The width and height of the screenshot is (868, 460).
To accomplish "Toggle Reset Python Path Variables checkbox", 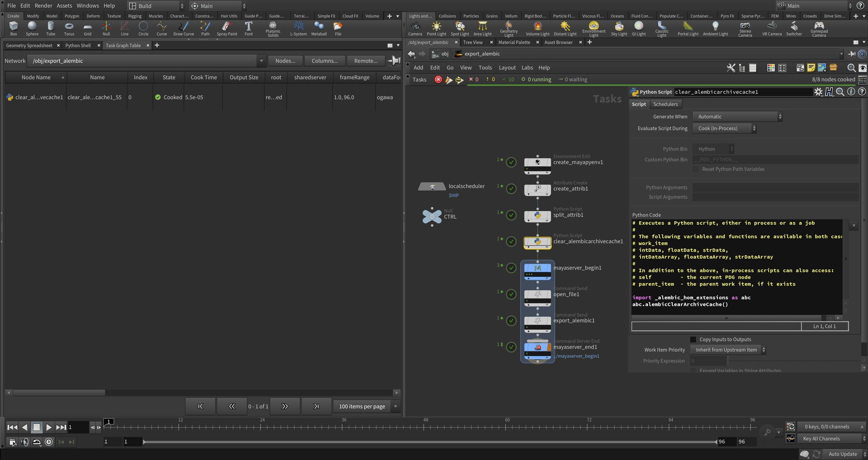I will 695,169.
